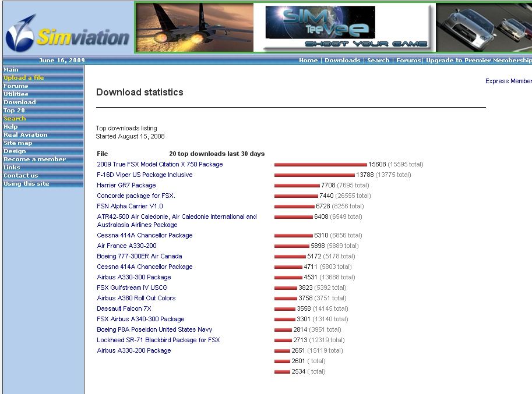
Task: Go to Forums in top navigation
Action: 408,61
